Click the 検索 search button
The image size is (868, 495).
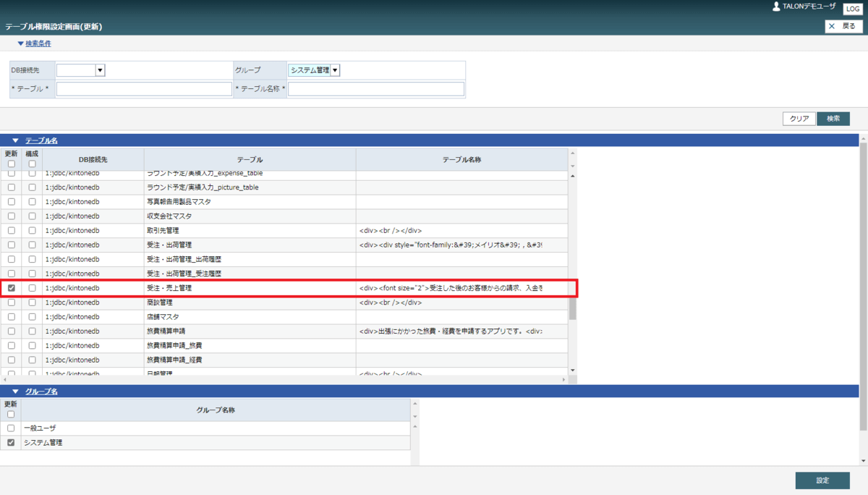[x=833, y=119]
